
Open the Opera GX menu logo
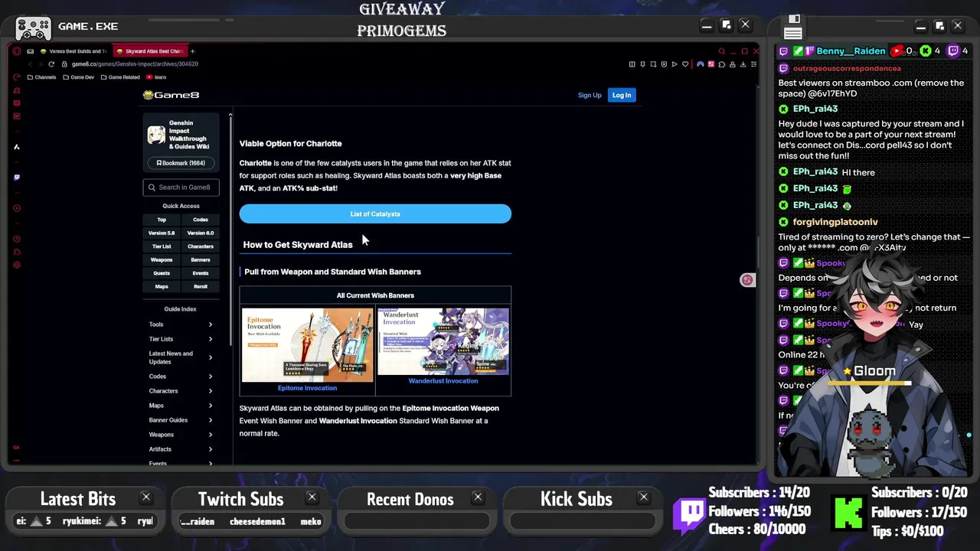coord(17,51)
